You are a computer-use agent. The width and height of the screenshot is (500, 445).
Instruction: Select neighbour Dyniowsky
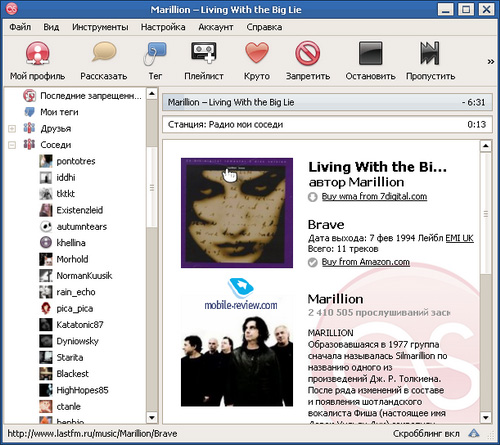click(x=78, y=341)
